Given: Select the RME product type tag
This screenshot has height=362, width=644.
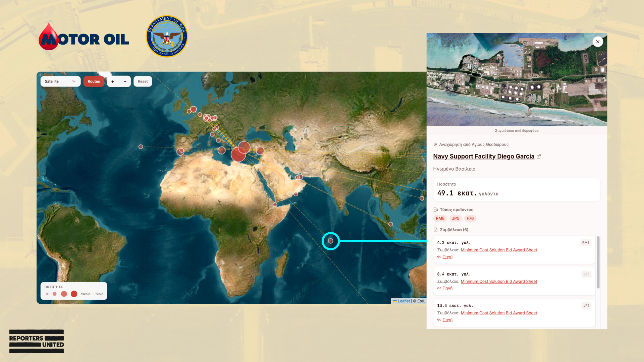Looking at the screenshot, I should (440, 219).
